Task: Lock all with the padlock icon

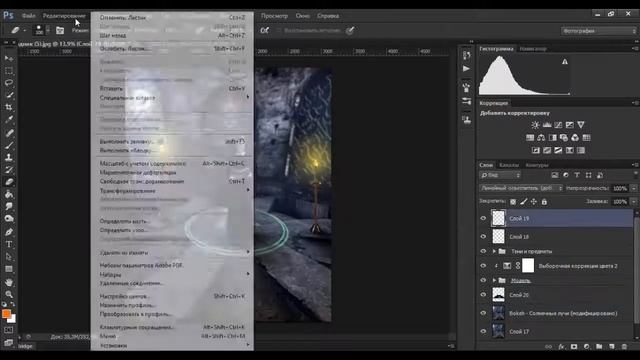Action: pos(544,202)
